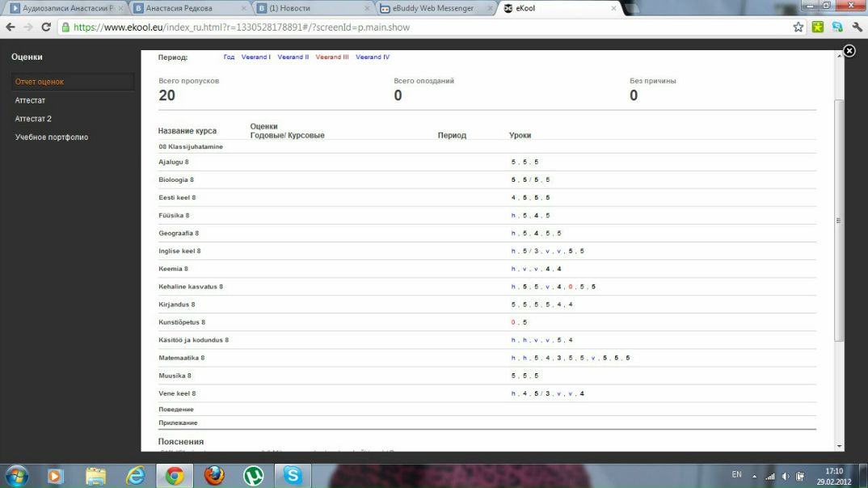868x488 pixels.
Task: Click the address bar URL field
Action: click(x=404, y=27)
